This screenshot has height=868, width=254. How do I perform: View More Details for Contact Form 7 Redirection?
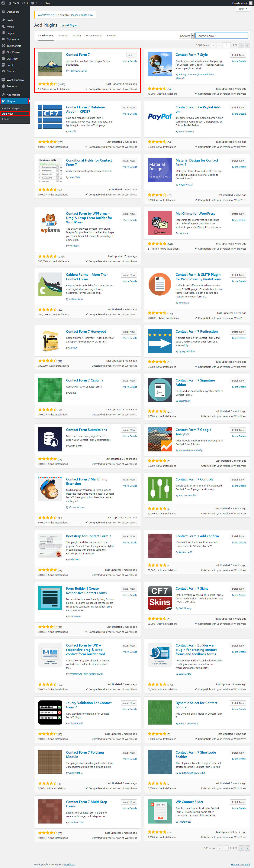tap(239, 338)
